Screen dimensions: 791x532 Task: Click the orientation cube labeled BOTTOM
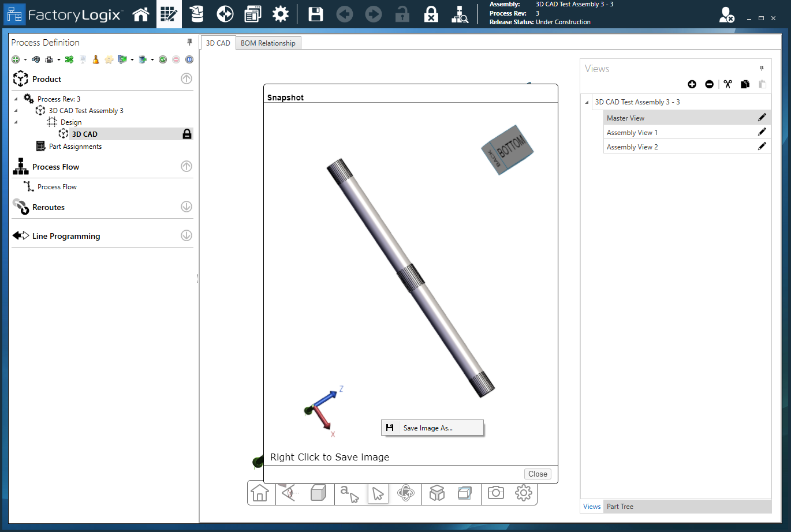tap(508, 150)
